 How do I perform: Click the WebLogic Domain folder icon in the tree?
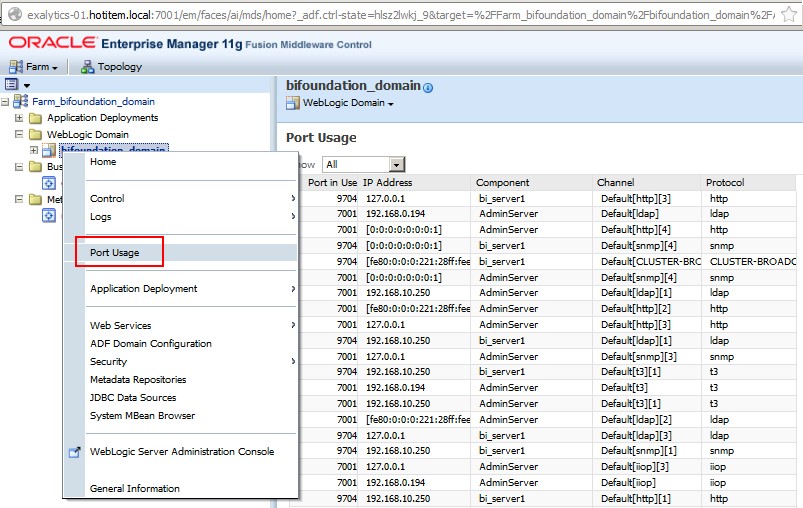36,134
